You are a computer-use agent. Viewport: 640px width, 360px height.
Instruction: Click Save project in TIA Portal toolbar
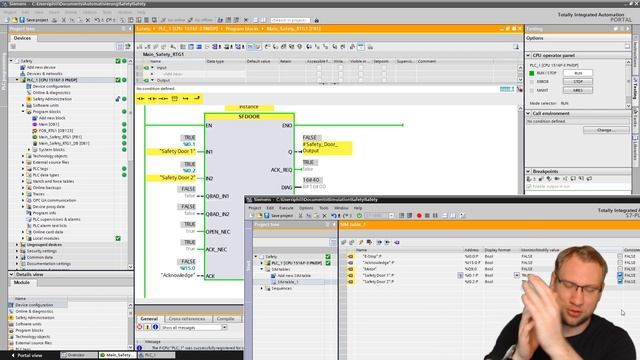coord(34,20)
